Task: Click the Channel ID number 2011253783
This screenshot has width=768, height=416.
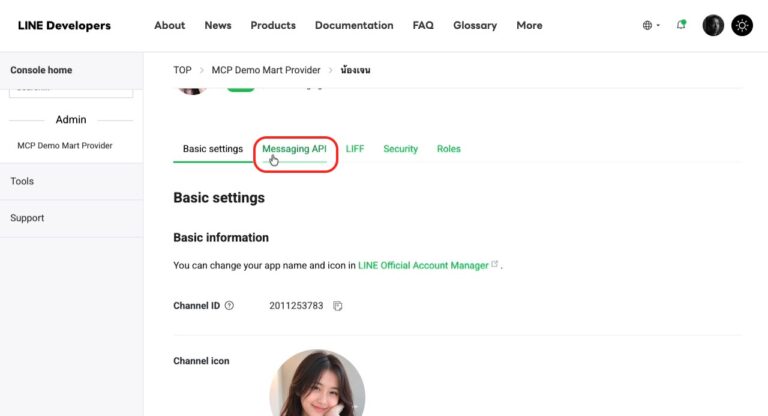Action: [296, 306]
